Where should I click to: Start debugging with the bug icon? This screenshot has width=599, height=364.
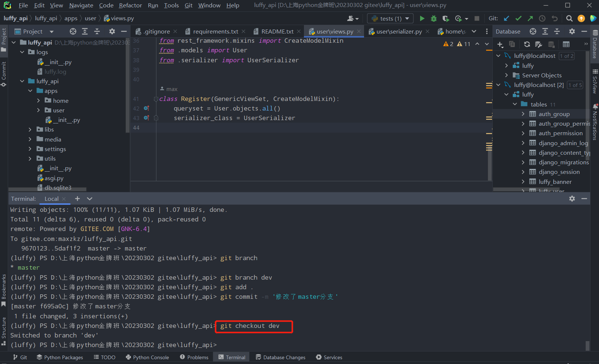click(434, 18)
